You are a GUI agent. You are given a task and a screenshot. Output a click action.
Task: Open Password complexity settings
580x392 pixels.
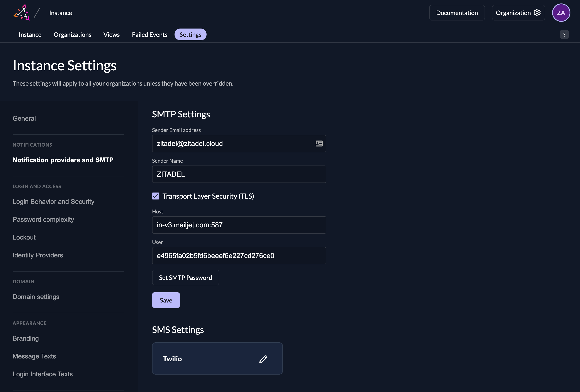click(43, 219)
